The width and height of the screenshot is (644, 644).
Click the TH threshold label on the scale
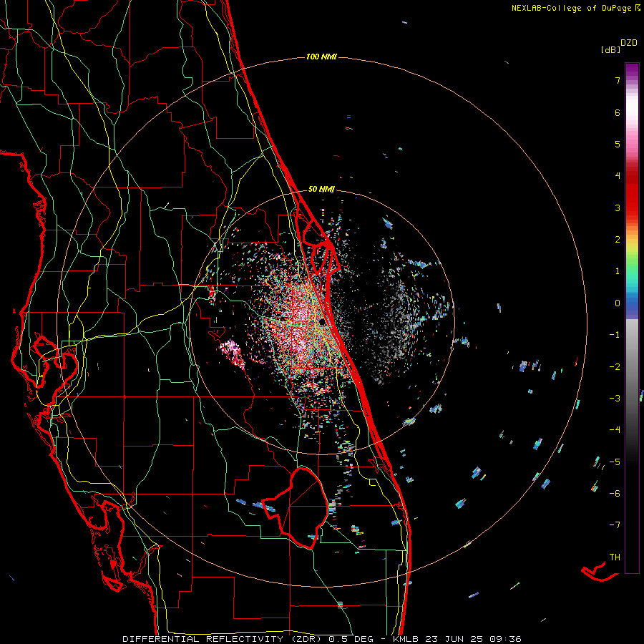[x=615, y=557]
